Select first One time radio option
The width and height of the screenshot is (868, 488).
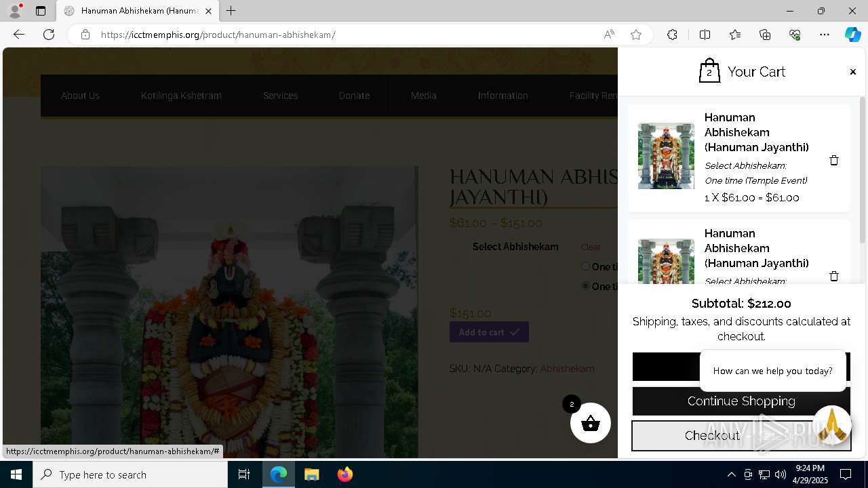click(x=585, y=266)
